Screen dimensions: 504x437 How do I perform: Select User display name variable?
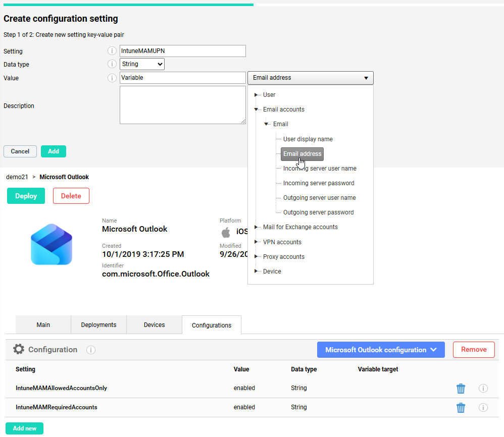point(308,139)
